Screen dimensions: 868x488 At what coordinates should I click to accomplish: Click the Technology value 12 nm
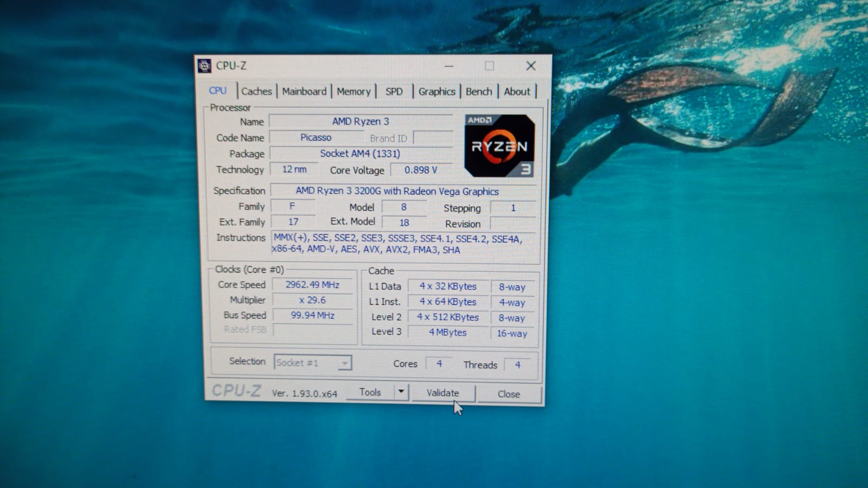pos(294,169)
